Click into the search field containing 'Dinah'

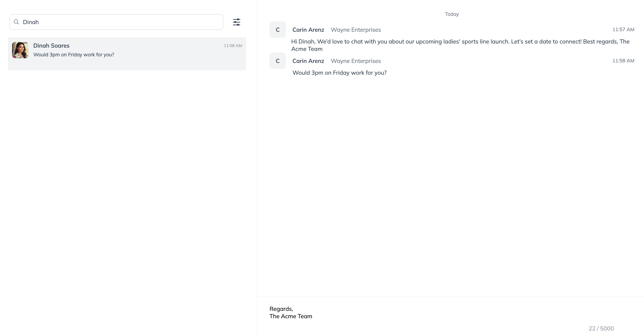[x=120, y=22]
